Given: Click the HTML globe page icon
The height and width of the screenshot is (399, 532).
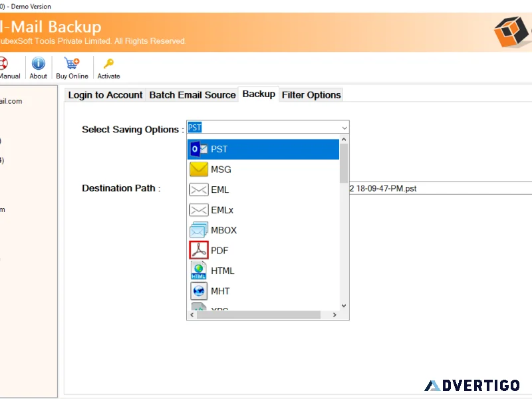Looking at the screenshot, I should coord(199,271).
